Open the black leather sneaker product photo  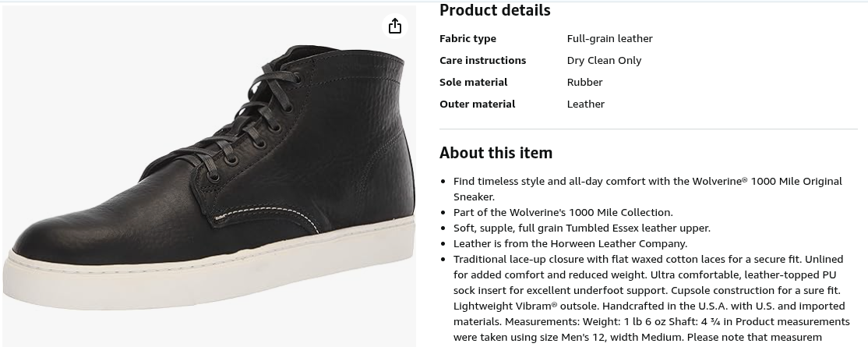click(210, 176)
